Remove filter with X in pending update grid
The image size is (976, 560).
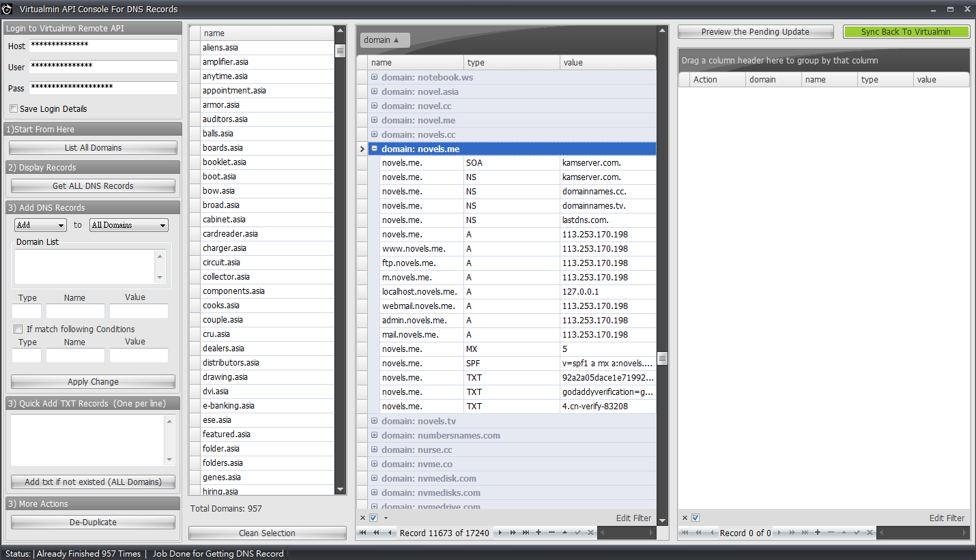point(685,518)
